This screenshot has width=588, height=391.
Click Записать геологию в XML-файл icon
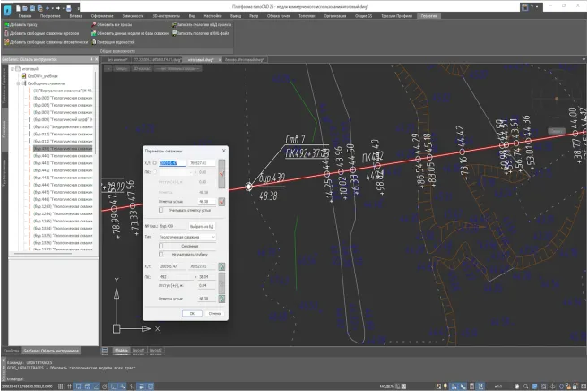(x=175, y=33)
